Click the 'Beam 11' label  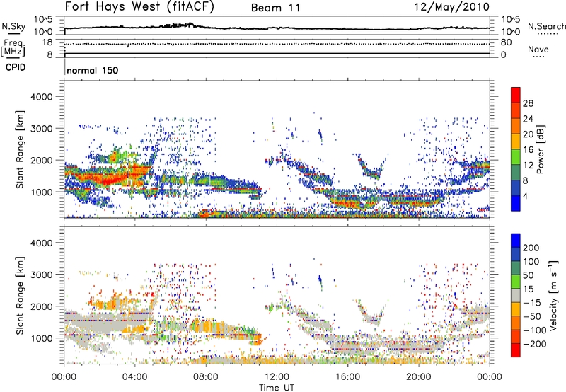click(x=276, y=8)
